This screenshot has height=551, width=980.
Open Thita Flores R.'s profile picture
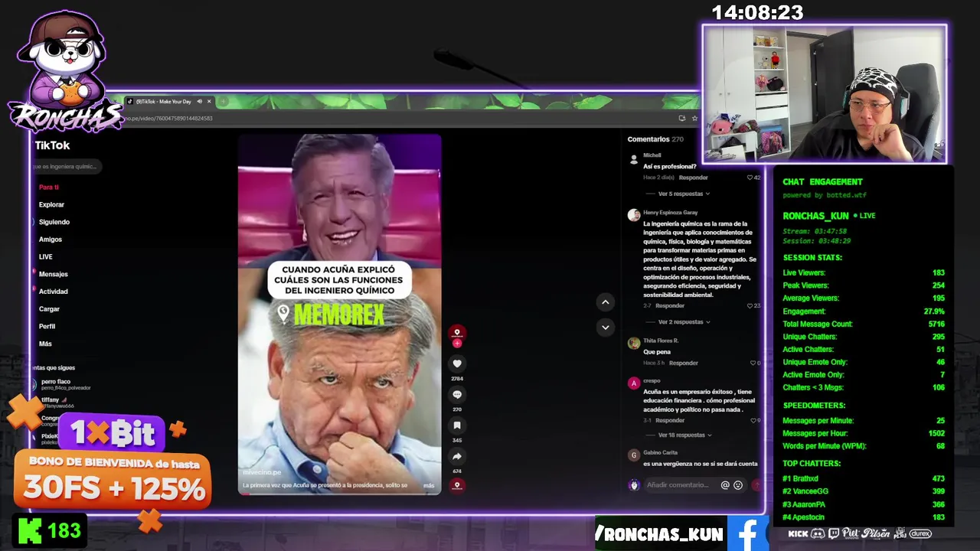coord(634,343)
